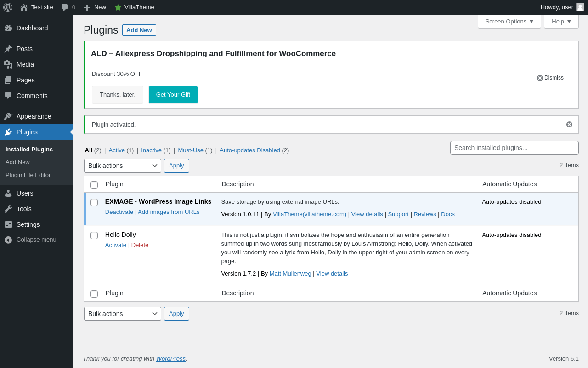Open the bottom Bulk actions dropdown

point(123,314)
